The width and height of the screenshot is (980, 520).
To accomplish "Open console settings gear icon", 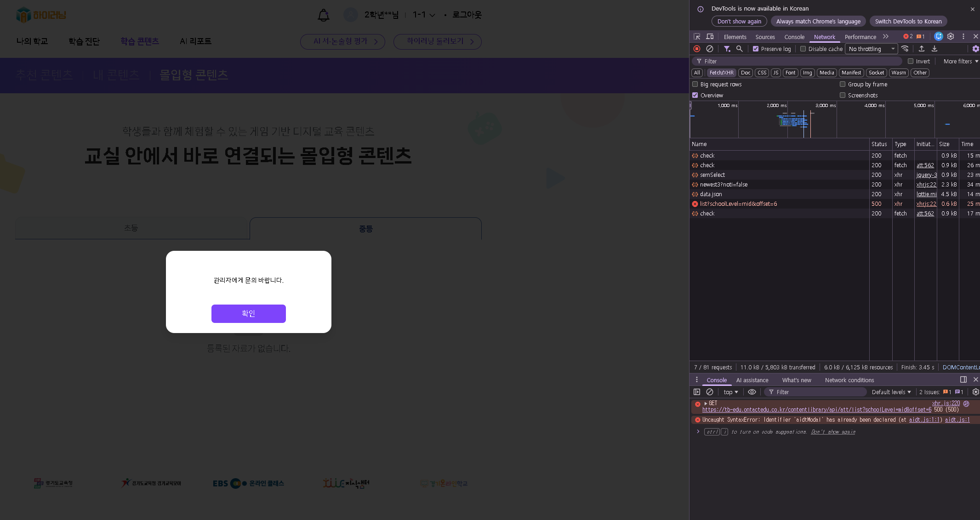I will tap(975, 392).
